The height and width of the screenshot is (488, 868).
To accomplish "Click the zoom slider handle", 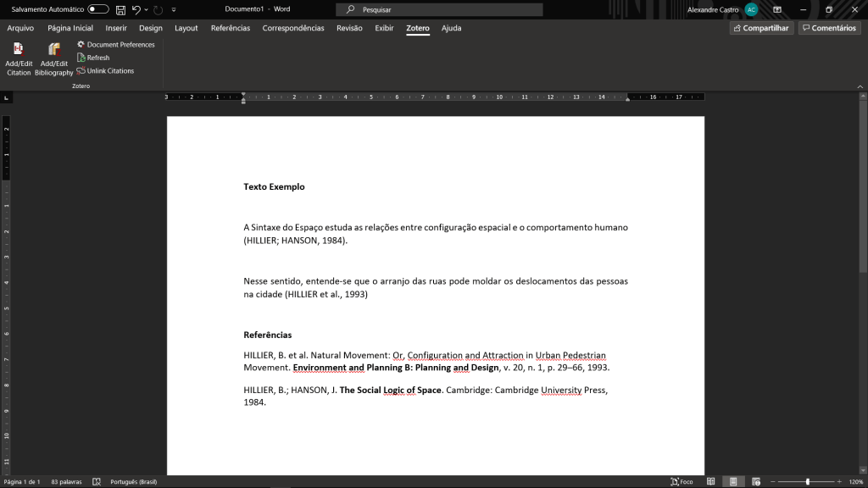I will [807, 481].
